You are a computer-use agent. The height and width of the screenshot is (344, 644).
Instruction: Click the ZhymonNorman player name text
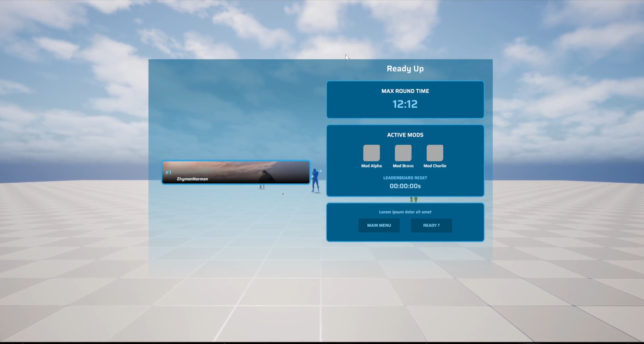(192, 179)
